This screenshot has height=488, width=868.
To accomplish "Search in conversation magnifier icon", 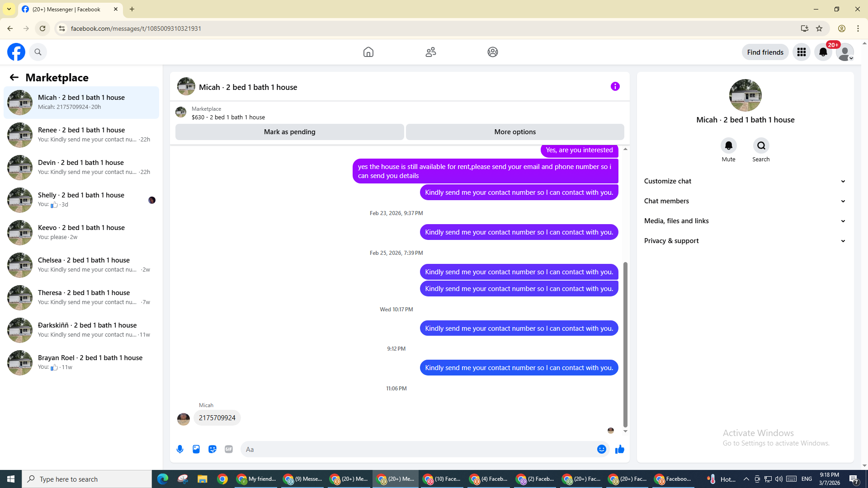I will 761,146.
